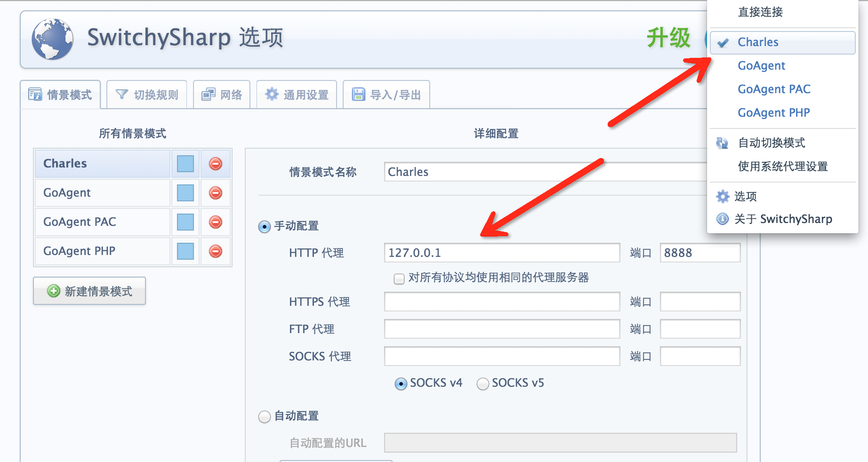
Task: Open the 切换规则 tab
Action: point(147,95)
